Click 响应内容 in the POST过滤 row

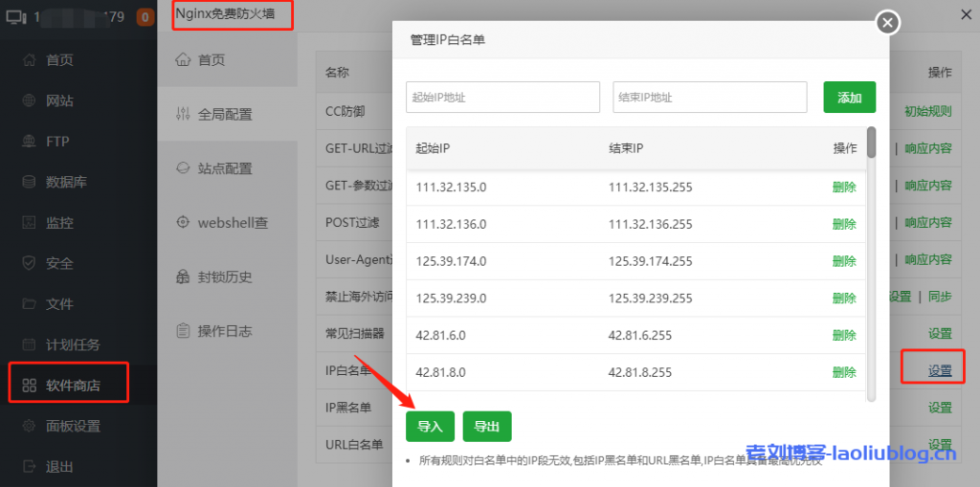(x=928, y=223)
